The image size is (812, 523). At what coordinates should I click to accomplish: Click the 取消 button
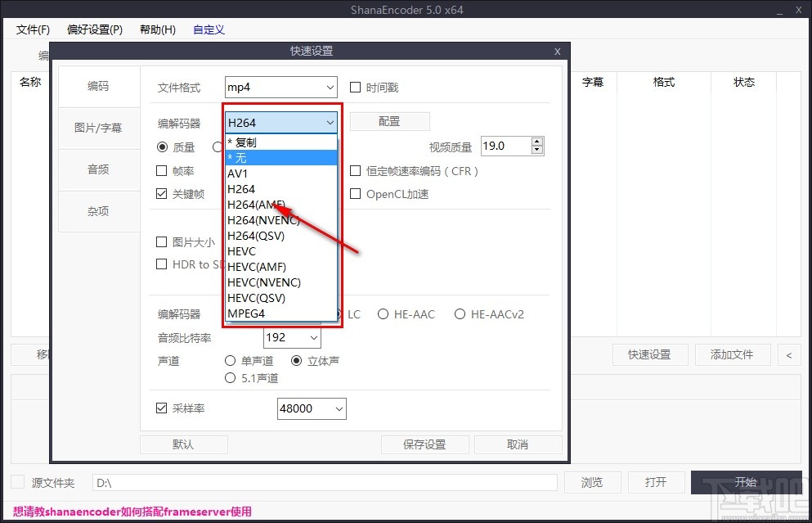[518, 444]
